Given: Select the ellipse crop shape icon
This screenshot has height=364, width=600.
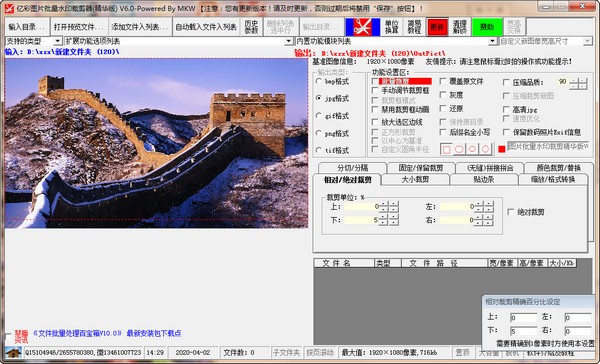Looking at the screenshot, I should pos(472,149).
